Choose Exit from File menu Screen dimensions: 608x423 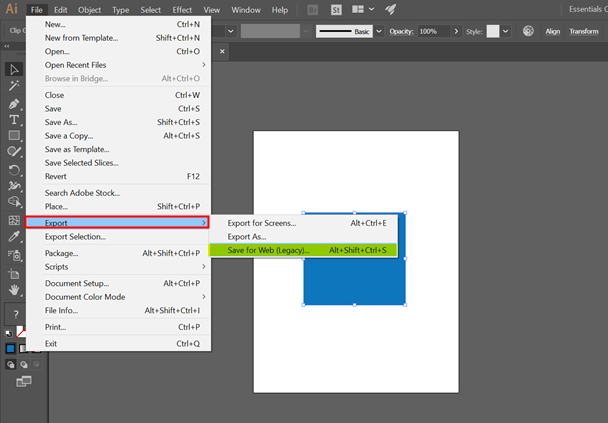click(119, 344)
